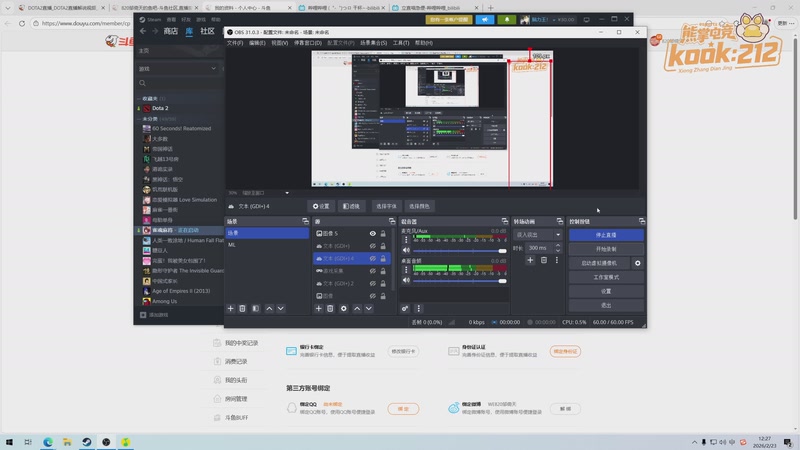Pop out the scenes dock

pos(305,221)
